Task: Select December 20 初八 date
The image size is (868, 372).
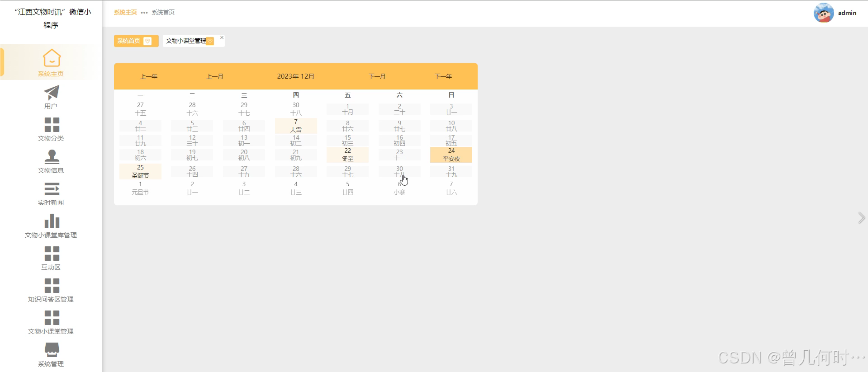Action: pyautogui.click(x=244, y=155)
